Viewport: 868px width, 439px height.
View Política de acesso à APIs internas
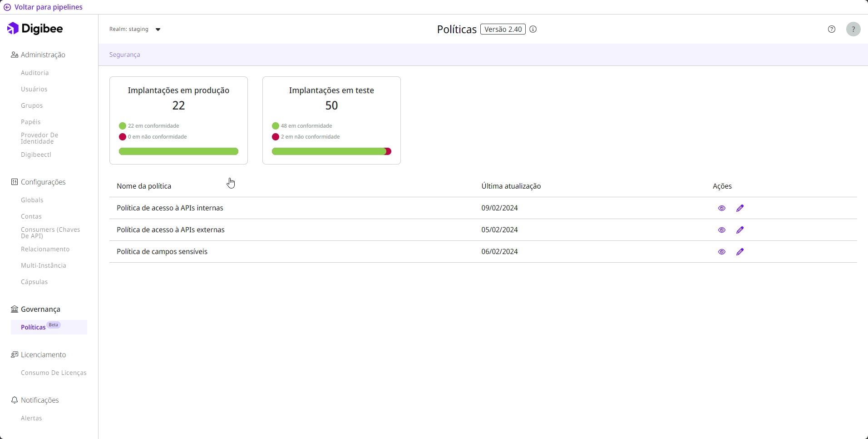click(x=722, y=208)
